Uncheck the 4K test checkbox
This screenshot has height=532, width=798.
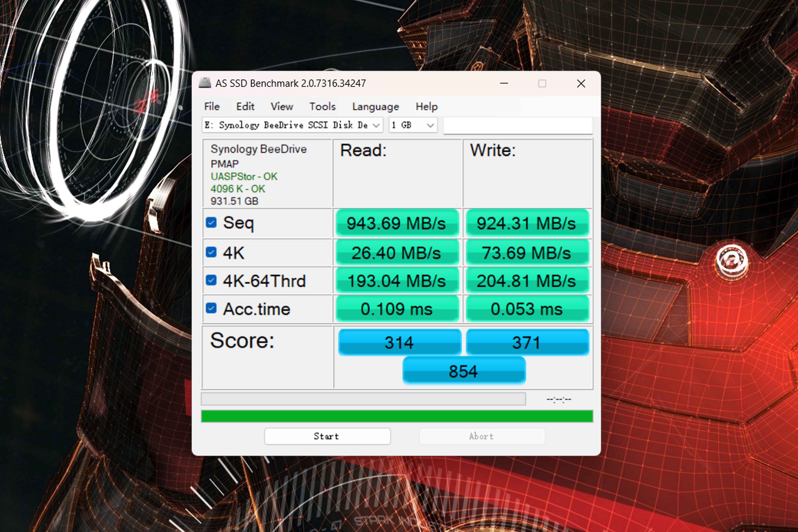[x=211, y=252]
